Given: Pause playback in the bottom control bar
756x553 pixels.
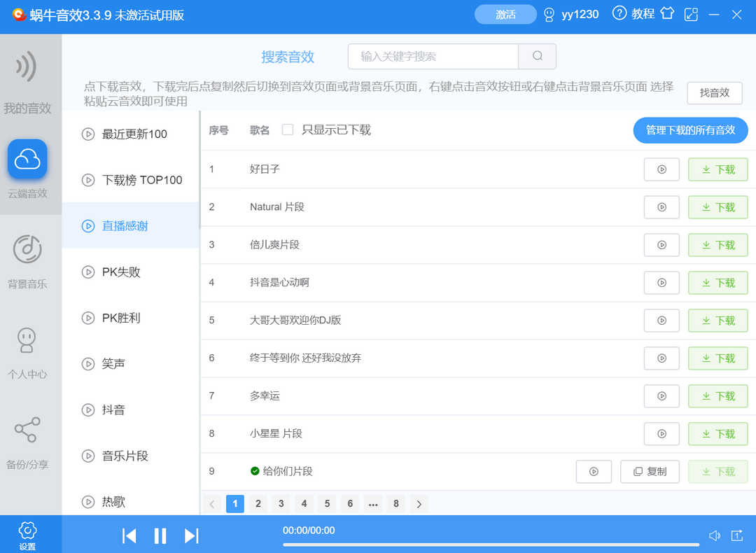Looking at the screenshot, I should (x=160, y=535).
